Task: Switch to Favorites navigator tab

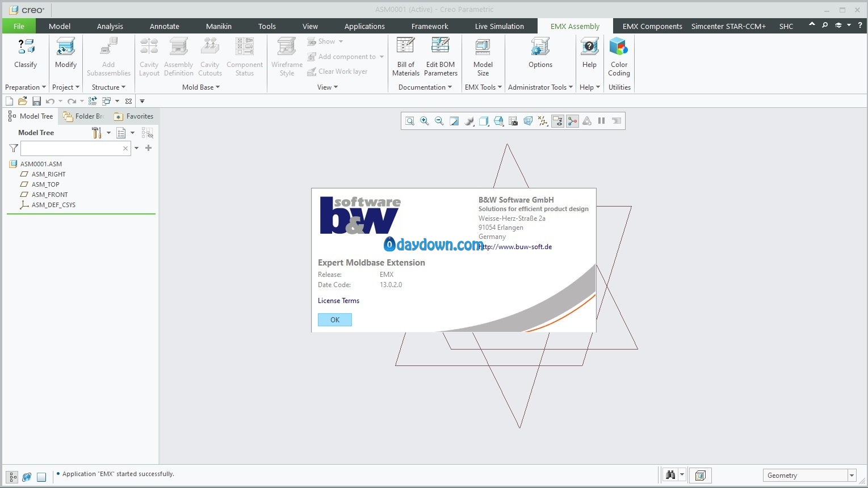Action: (133, 116)
